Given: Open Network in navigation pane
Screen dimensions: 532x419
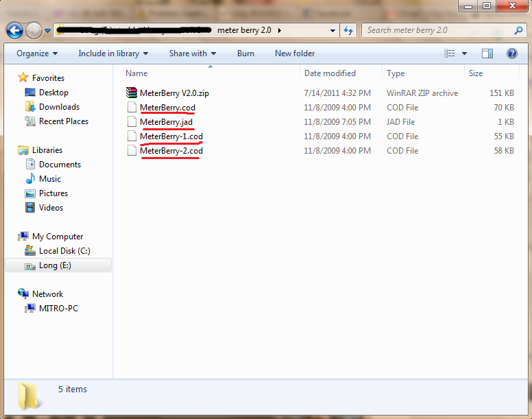Looking at the screenshot, I should (47, 294).
